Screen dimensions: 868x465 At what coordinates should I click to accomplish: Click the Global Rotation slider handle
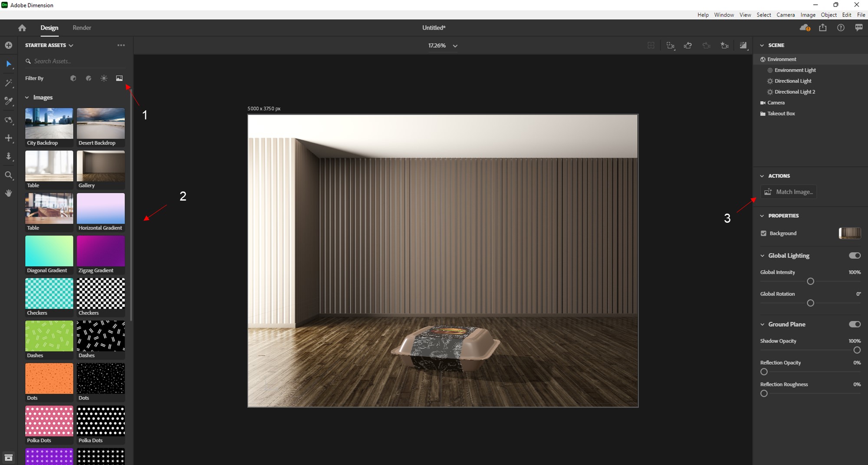coord(810,303)
